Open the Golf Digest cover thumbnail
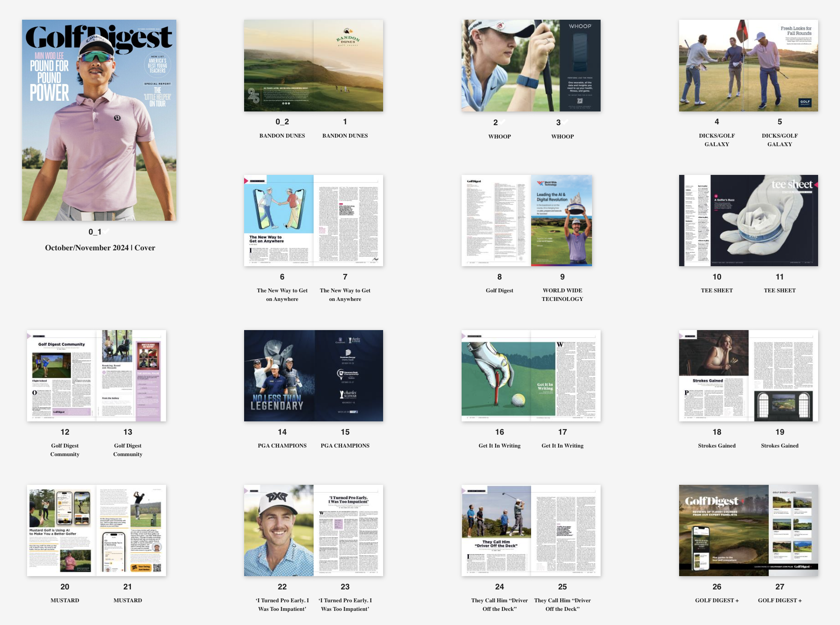Viewport: 840px width, 625px height. point(99,120)
